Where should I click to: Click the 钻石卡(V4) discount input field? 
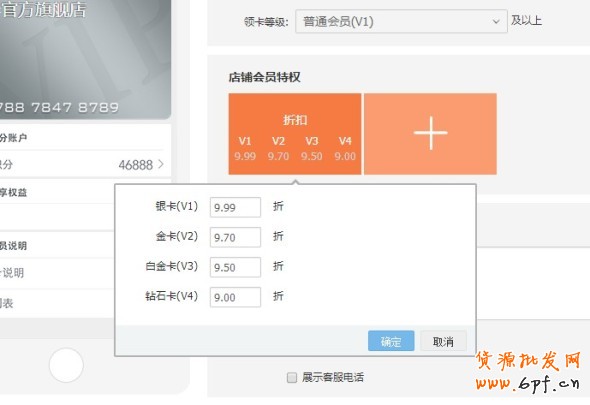tap(235, 297)
